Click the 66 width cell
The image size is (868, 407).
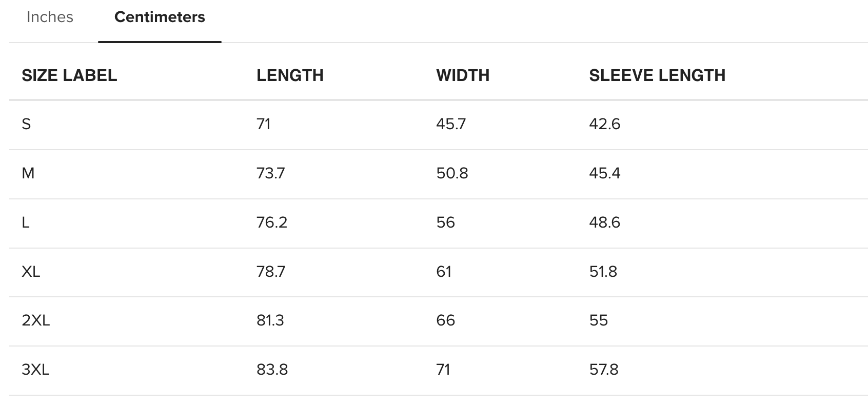point(445,320)
